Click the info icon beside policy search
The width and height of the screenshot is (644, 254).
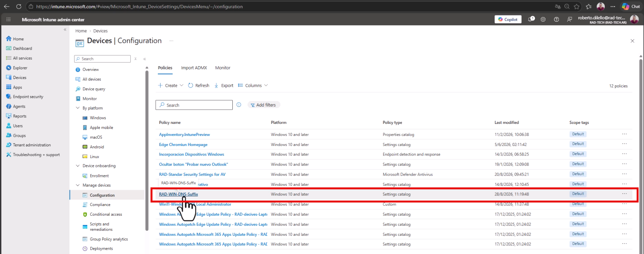[x=239, y=105]
